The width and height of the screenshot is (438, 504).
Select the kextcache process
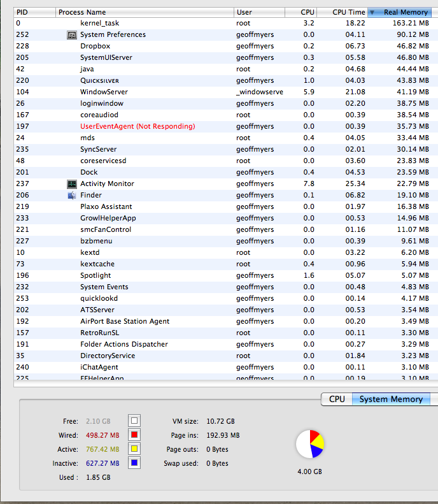pyautogui.click(x=97, y=264)
